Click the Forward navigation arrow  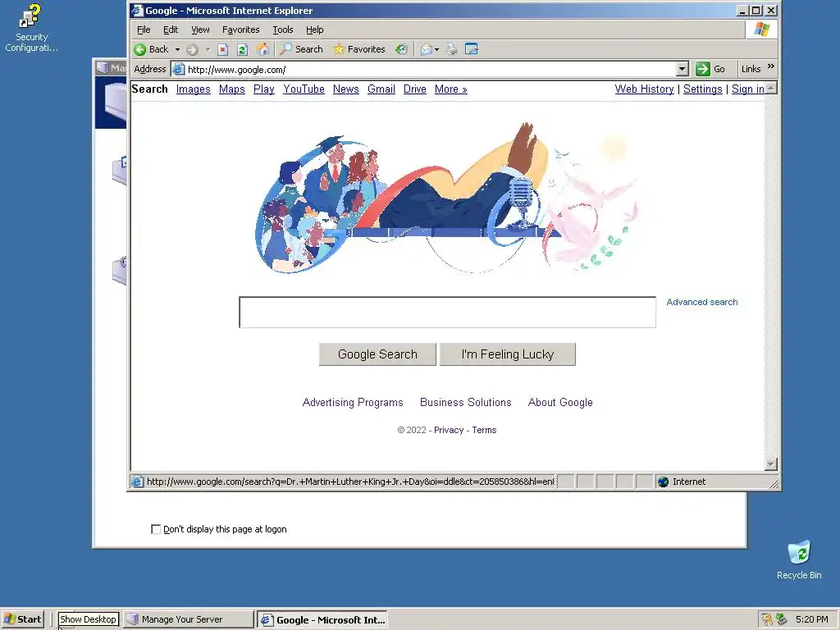click(x=192, y=50)
